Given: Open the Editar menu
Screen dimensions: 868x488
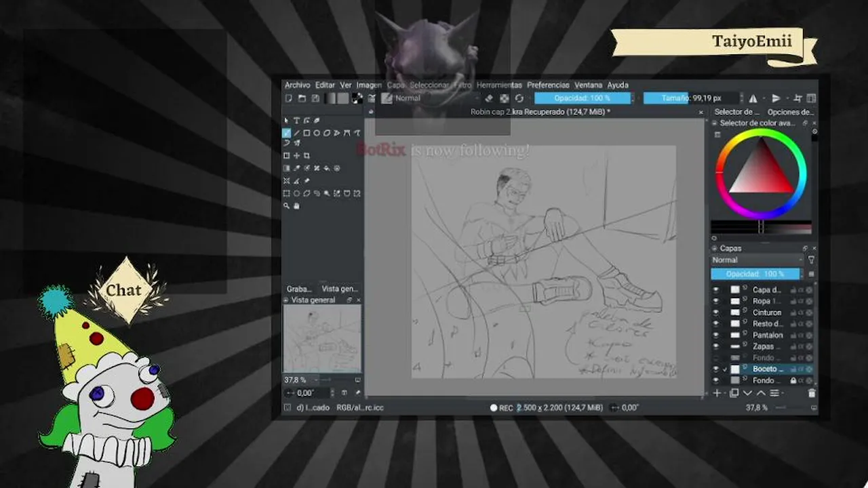Looking at the screenshot, I should [x=325, y=85].
